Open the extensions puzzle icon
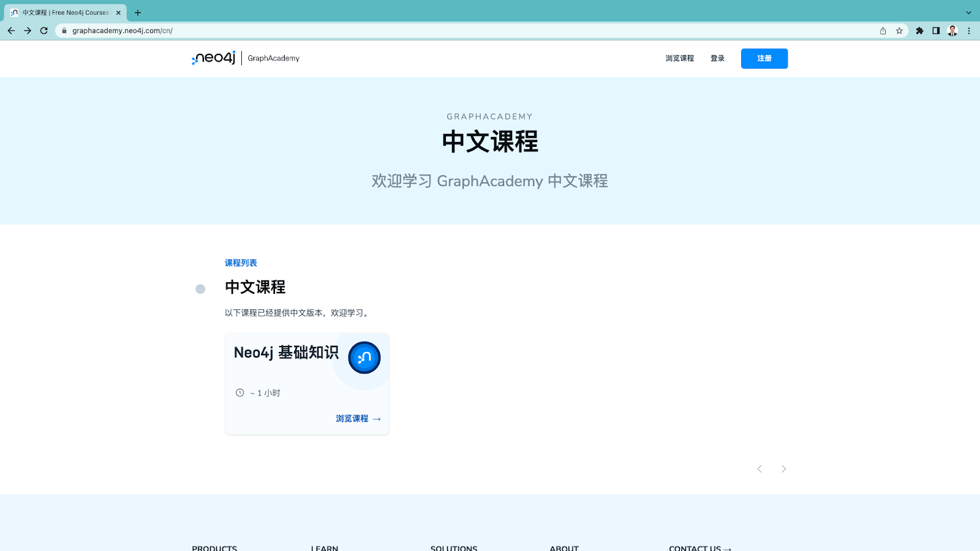The image size is (980, 551). tap(919, 31)
